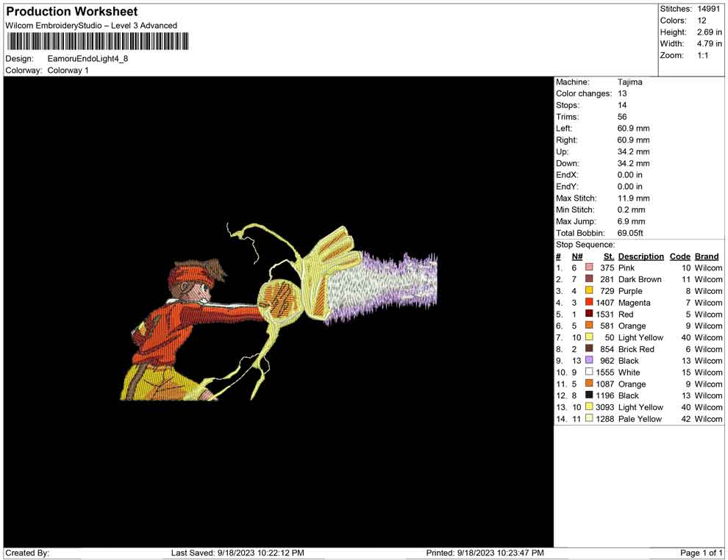Click the Purple swatch in stop 3
This screenshot has width=728, height=560.
589,291
